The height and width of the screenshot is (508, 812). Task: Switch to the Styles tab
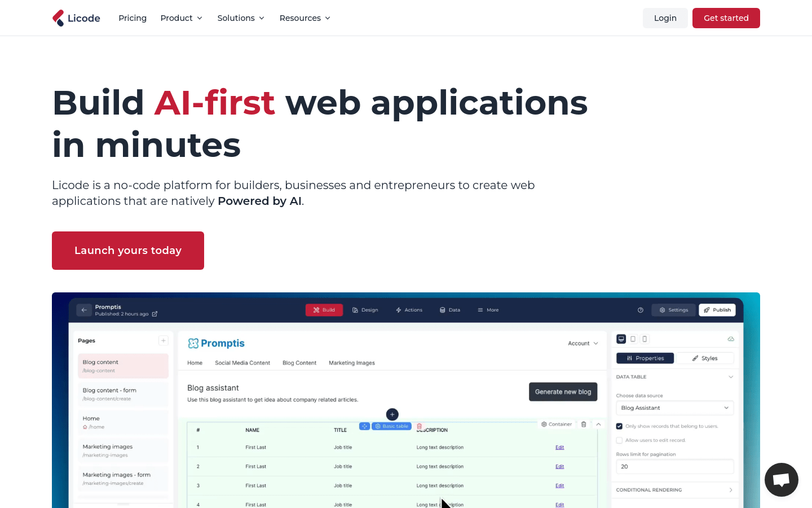pyautogui.click(x=705, y=358)
